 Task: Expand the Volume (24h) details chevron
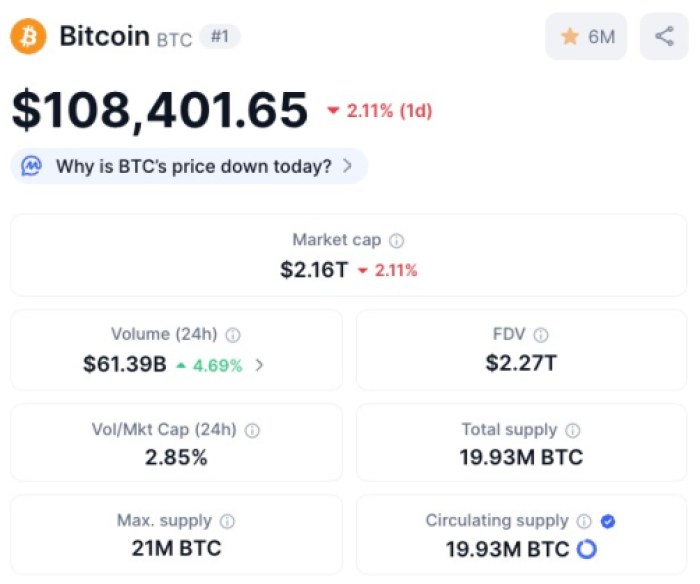click(260, 365)
